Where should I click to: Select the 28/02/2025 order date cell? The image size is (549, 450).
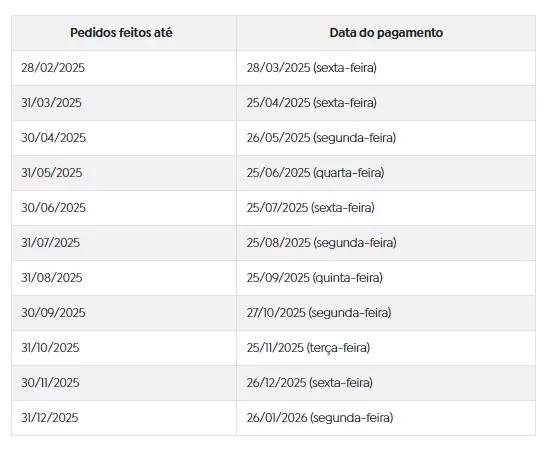point(124,68)
